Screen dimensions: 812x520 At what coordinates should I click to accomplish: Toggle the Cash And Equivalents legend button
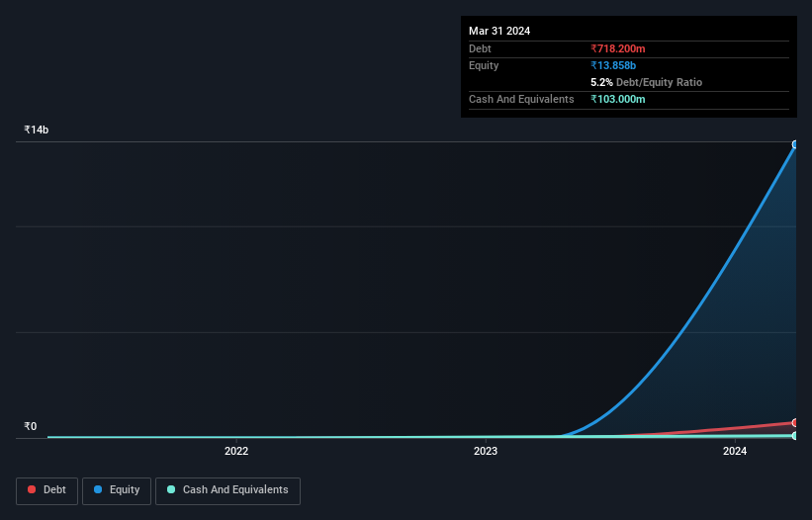click(227, 490)
